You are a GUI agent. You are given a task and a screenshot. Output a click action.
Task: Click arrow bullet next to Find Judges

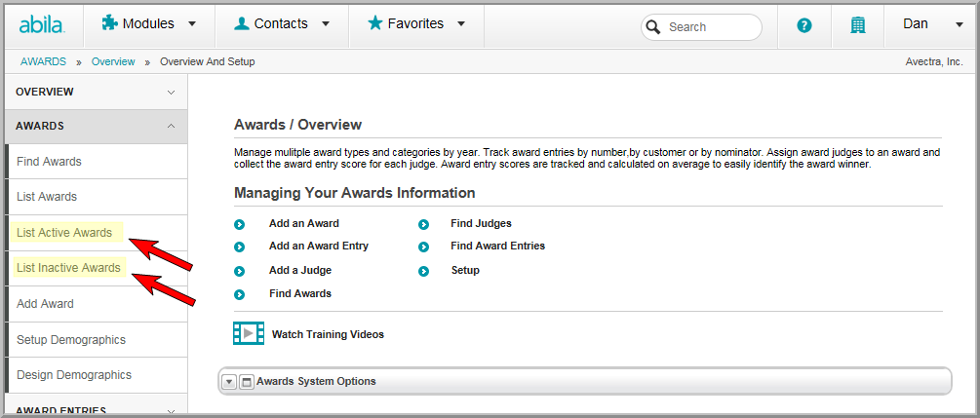(424, 224)
